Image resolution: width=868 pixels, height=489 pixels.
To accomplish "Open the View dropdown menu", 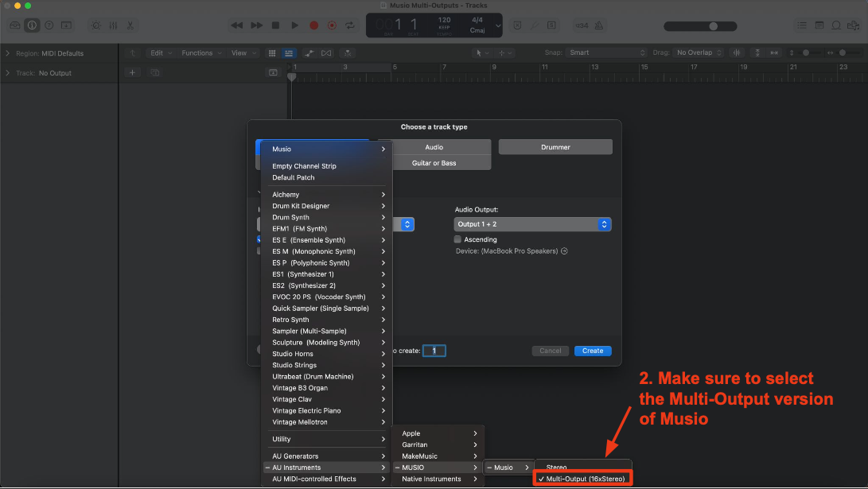I will (x=243, y=53).
